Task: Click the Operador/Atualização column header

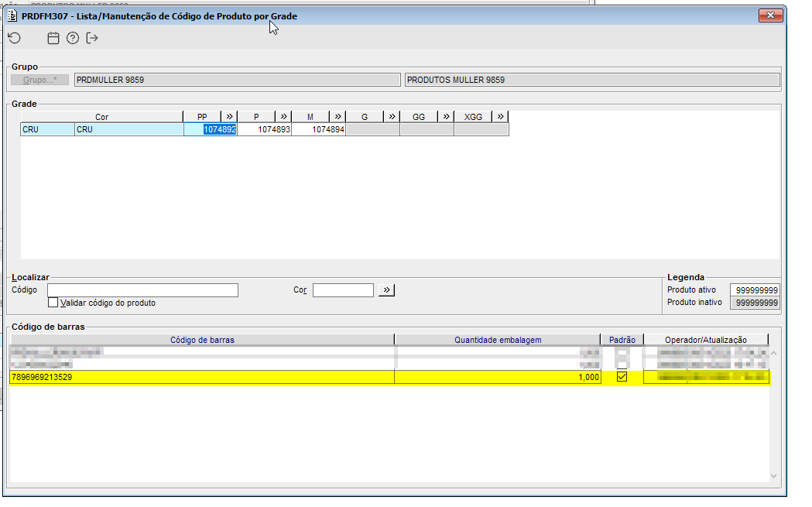Action: [x=706, y=340]
